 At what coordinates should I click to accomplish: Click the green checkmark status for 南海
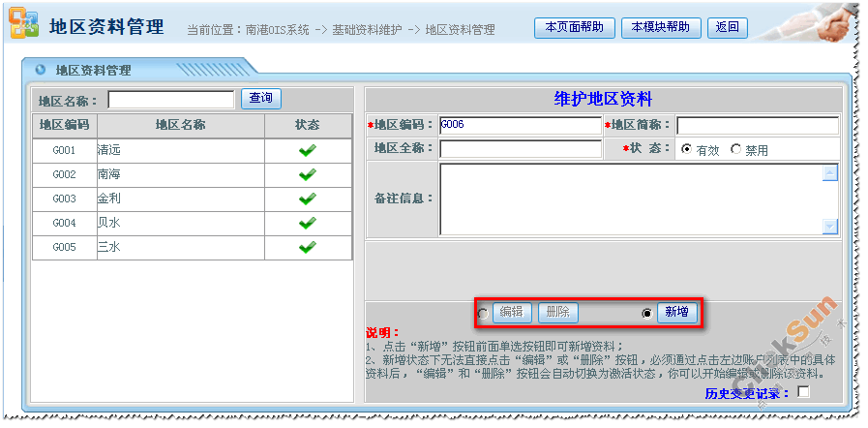[x=307, y=174]
